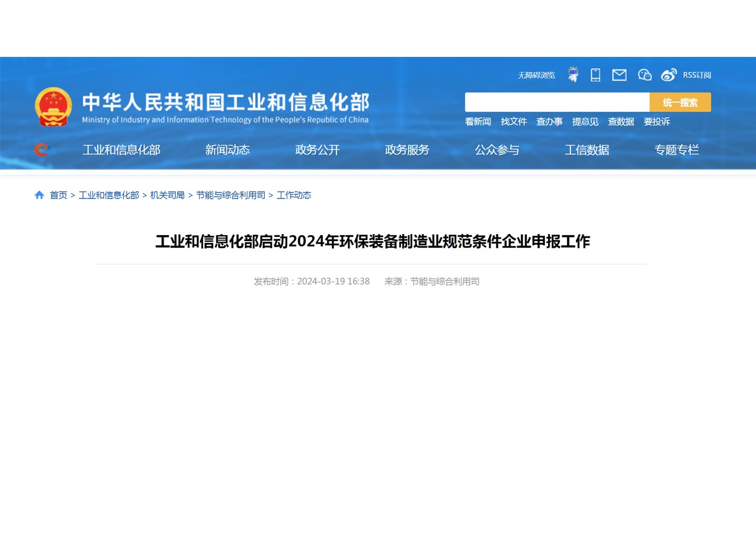Click 节能与综合利用司 breadcrumb link
The height and width of the screenshot is (551, 756).
click(230, 195)
